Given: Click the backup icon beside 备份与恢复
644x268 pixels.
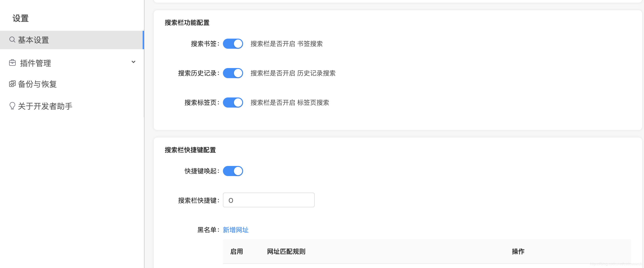Looking at the screenshot, I should click(x=12, y=84).
